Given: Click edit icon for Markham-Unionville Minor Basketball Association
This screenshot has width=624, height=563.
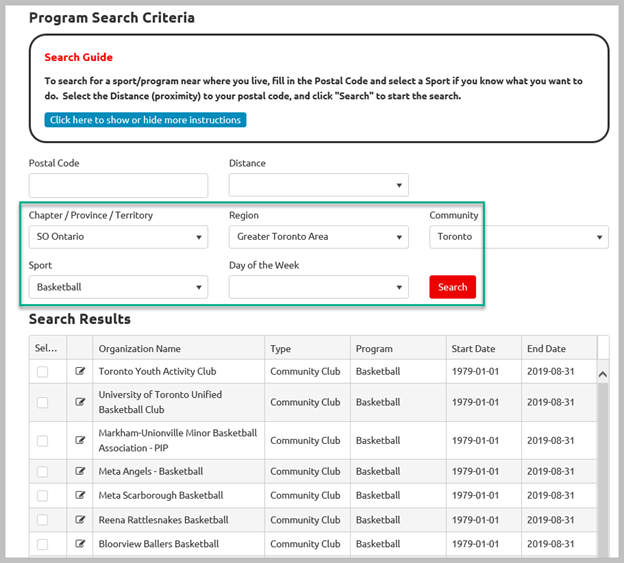Looking at the screenshot, I should 80,440.
